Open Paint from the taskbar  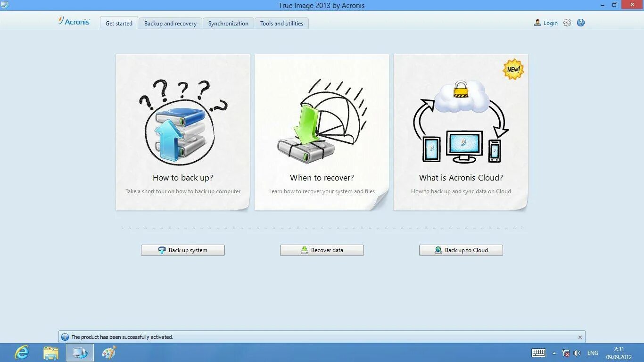(x=109, y=353)
